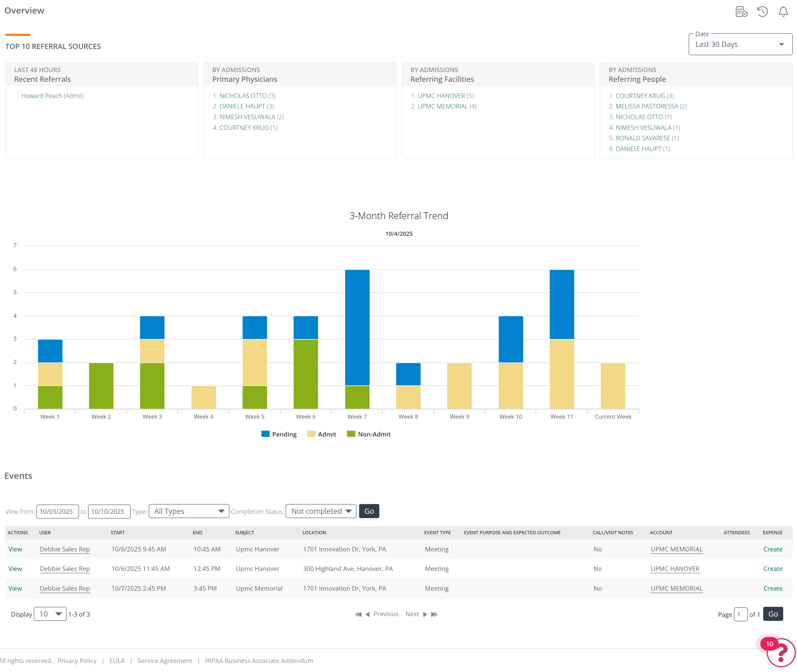This screenshot has width=797, height=672.
Task: Edit the View from date field
Action: pyautogui.click(x=58, y=511)
